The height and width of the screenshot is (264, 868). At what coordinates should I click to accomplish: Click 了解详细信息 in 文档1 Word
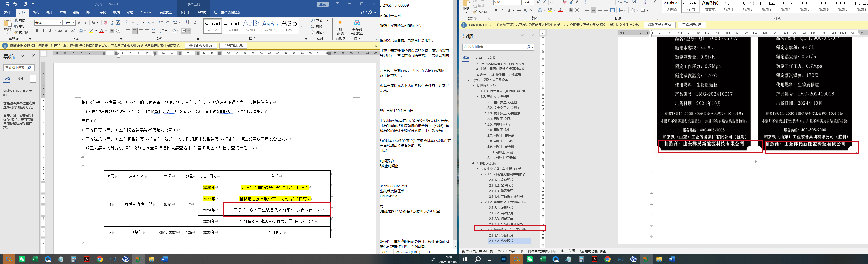coord(233,45)
